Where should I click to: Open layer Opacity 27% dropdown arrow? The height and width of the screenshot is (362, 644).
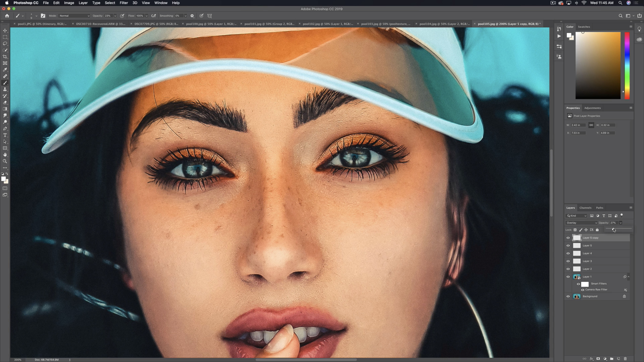[x=620, y=223]
